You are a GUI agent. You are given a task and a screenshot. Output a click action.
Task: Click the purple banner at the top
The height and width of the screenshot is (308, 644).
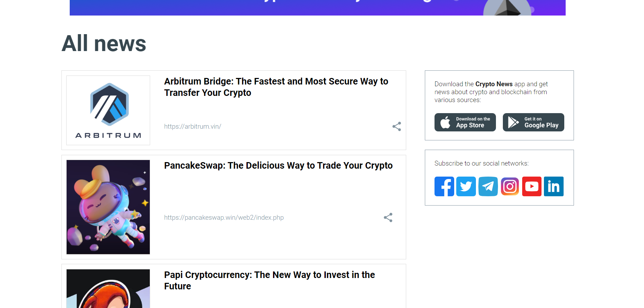tap(318, 8)
